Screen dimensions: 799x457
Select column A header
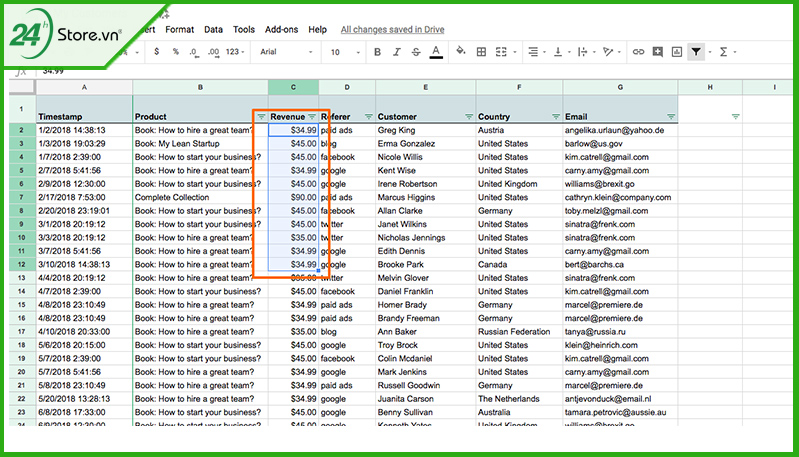pyautogui.click(x=84, y=87)
